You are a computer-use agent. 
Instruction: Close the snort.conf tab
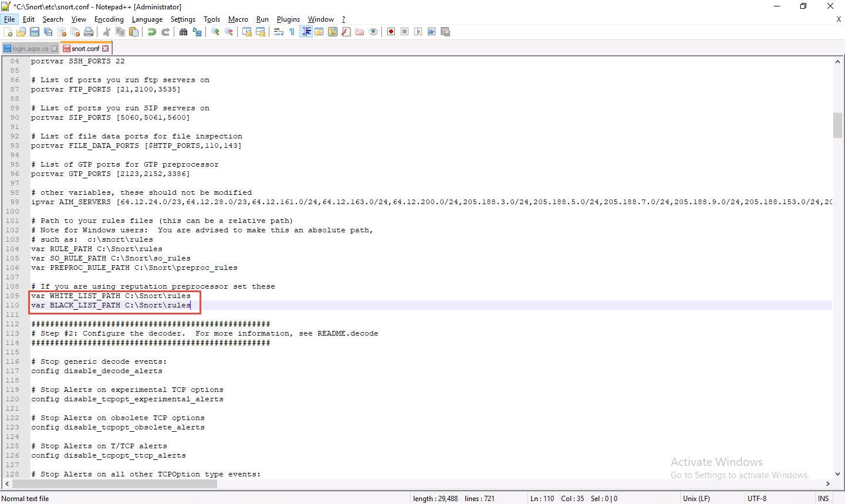106,48
